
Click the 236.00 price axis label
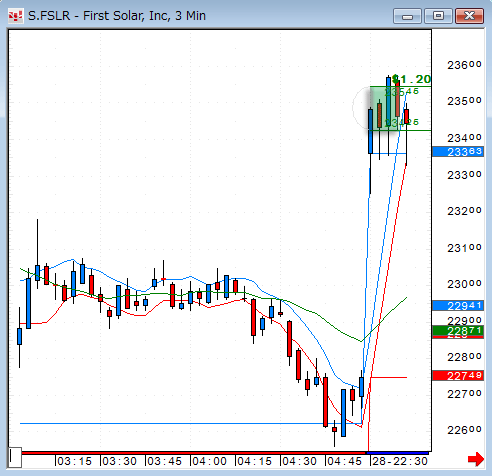pyautogui.click(x=464, y=65)
